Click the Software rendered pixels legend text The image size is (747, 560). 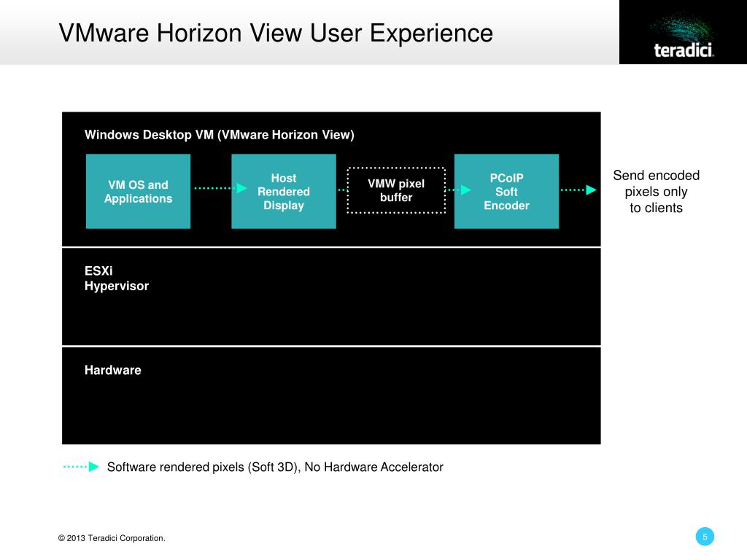pos(275,467)
